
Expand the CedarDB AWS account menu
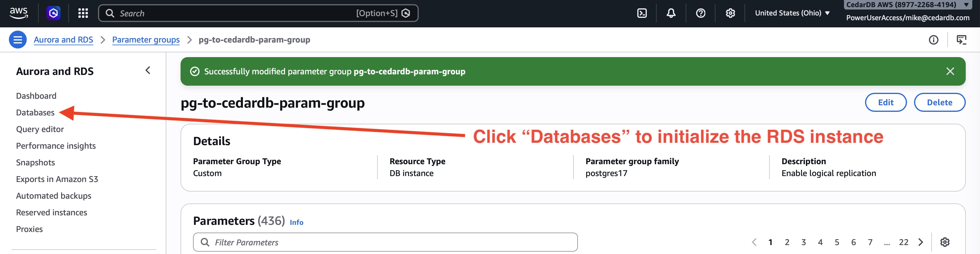coord(907,4)
